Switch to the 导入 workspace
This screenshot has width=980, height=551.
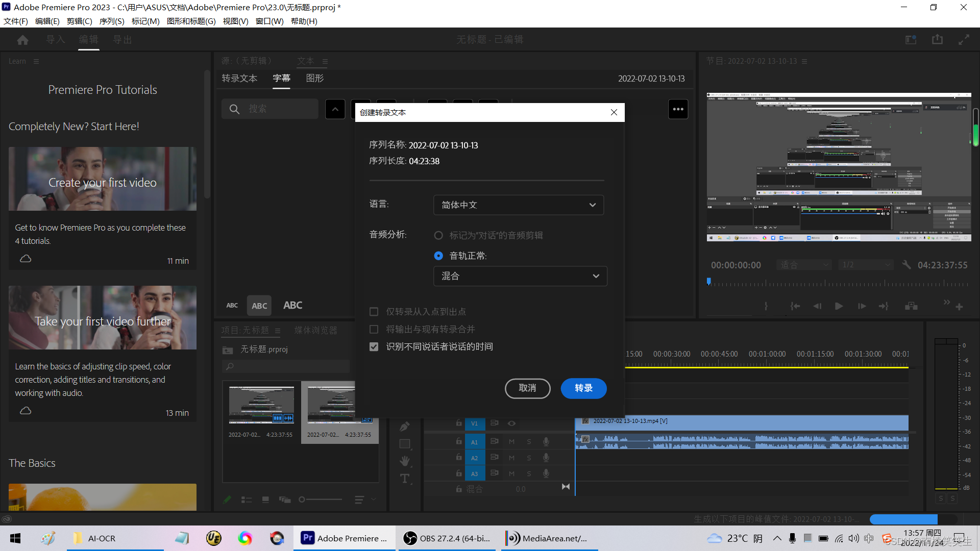[x=56, y=39]
